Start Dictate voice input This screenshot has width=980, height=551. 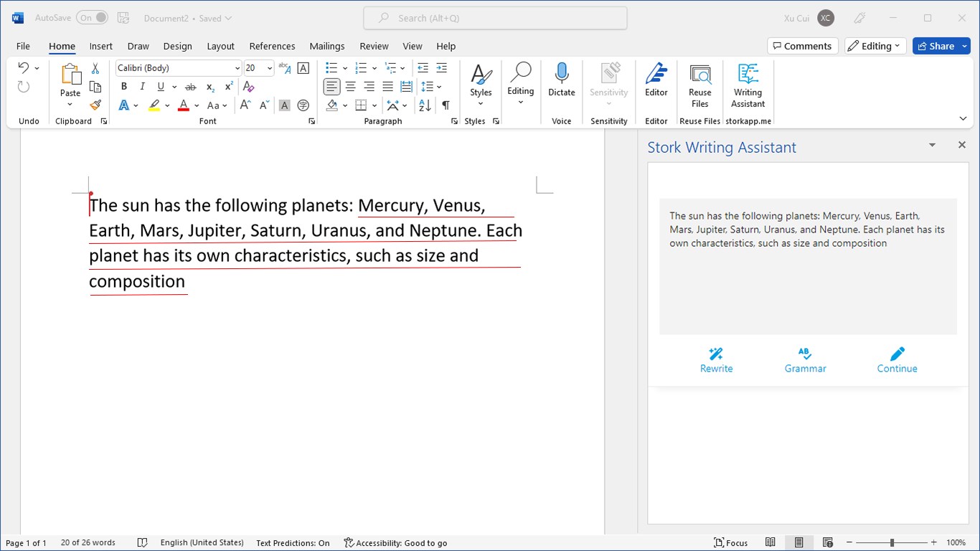561,79
